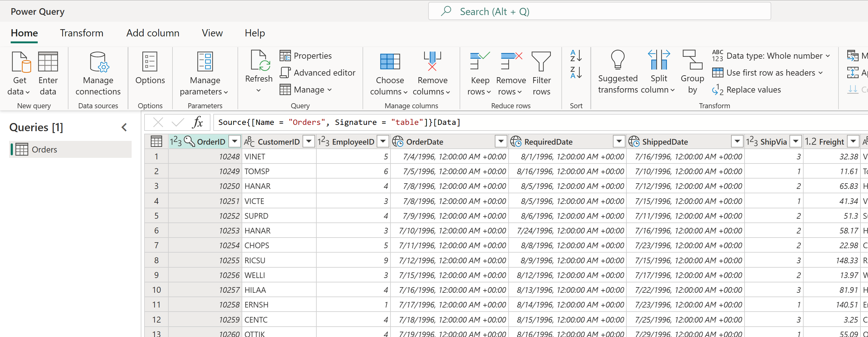Click the Freight value 32.38
Image resolution: width=868 pixels, height=337 pixels.
(832, 157)
